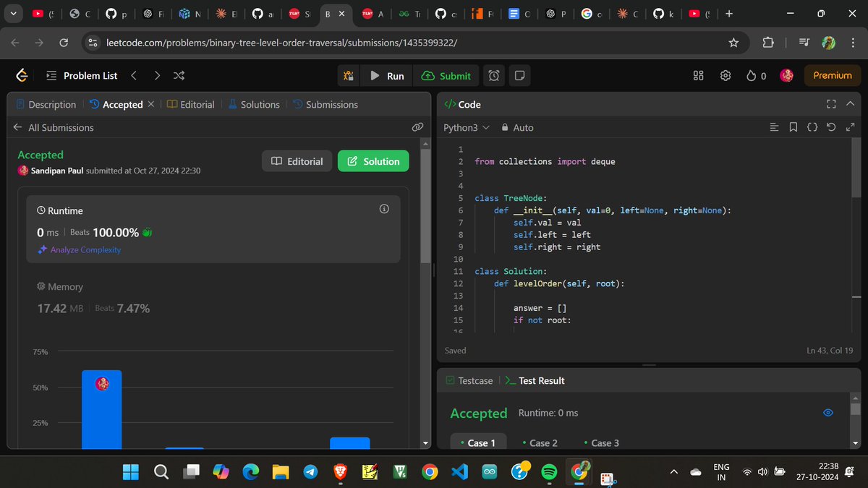Click Analyze Complexity link

point(79,249)
